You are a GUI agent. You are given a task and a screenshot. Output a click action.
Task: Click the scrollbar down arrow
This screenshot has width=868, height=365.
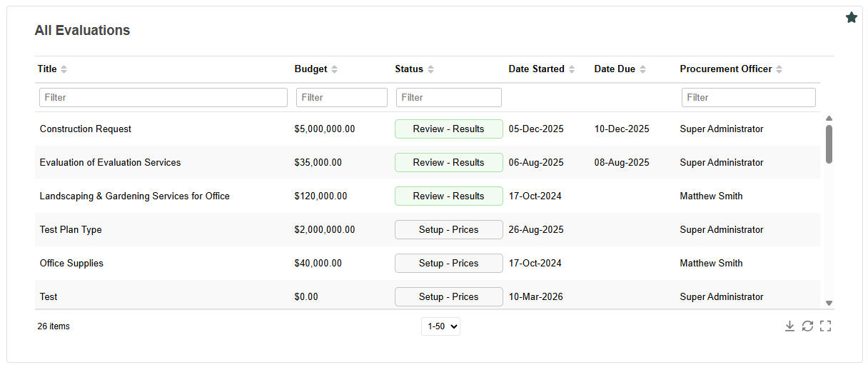pos(829,303)
